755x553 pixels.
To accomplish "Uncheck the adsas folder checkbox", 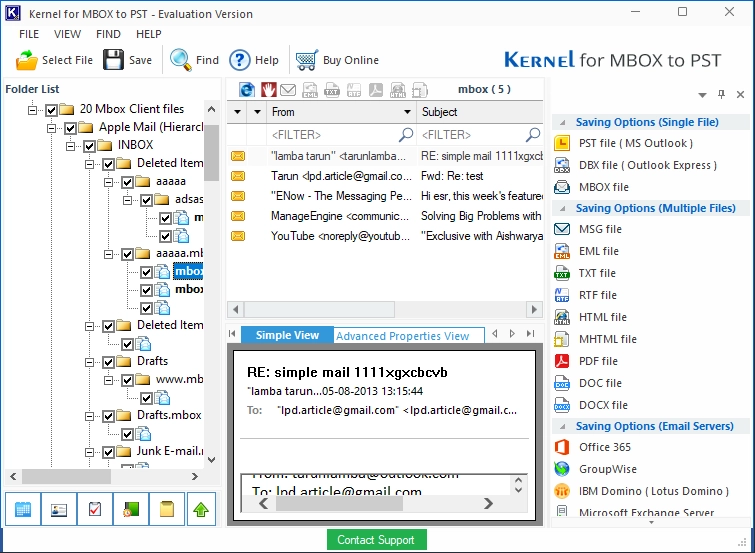I will [x=146, y=200].
